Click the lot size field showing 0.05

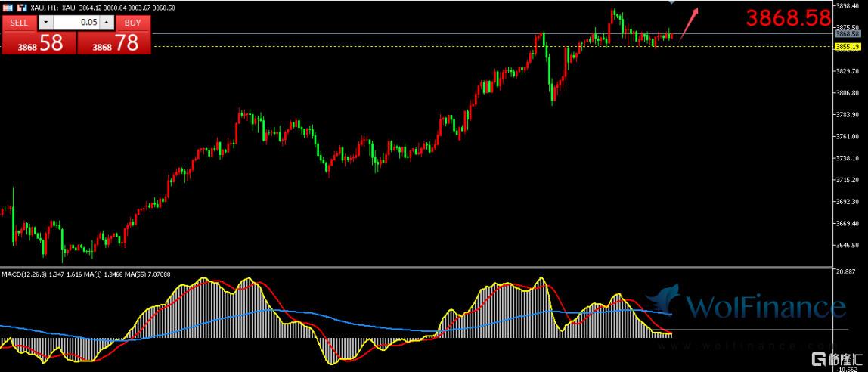pyautogui.click(x=76, y=23)
